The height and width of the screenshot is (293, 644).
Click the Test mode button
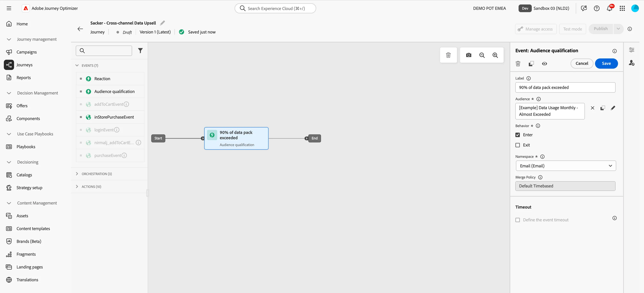[x=572, y=29]
